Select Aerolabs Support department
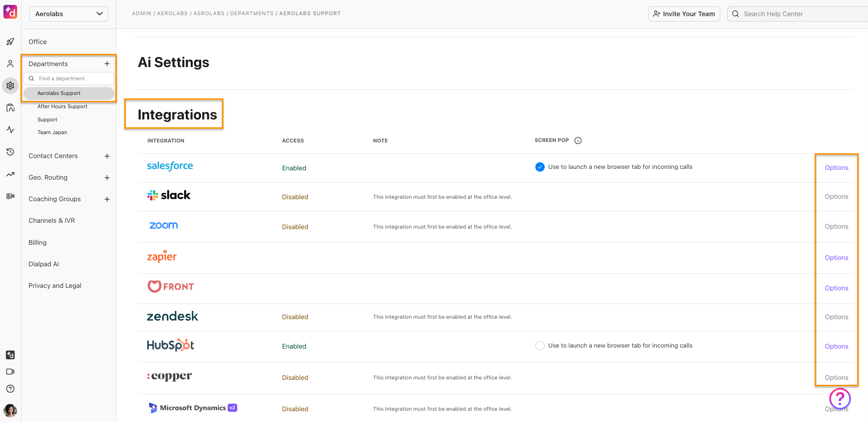The width and height of the screenshot is (868, 422). [69, 93]
